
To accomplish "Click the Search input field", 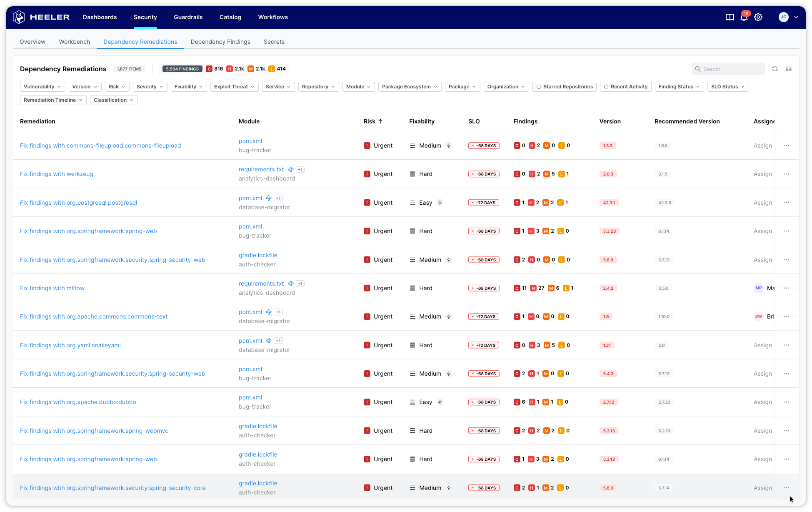I will pyautogui.click(x=731, y=69).
